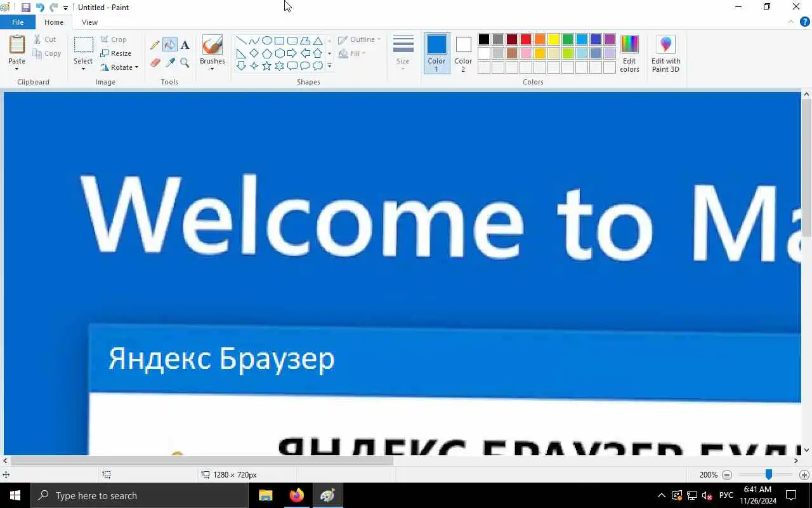Pick the purple color swatch
The image size is (812, 508).
[610, 39]
